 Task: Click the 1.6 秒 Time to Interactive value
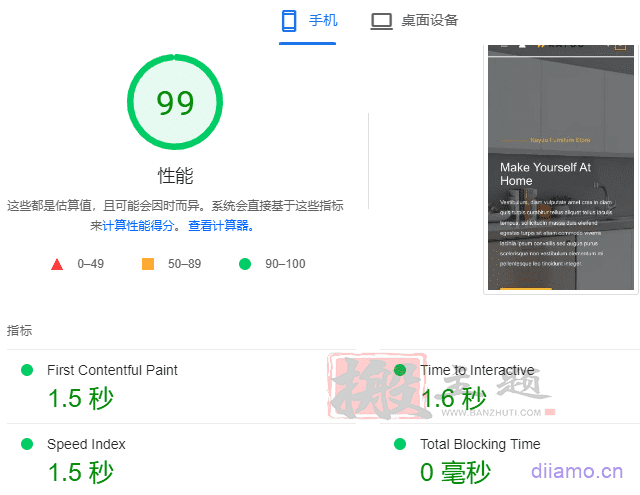tap(453, 398)
